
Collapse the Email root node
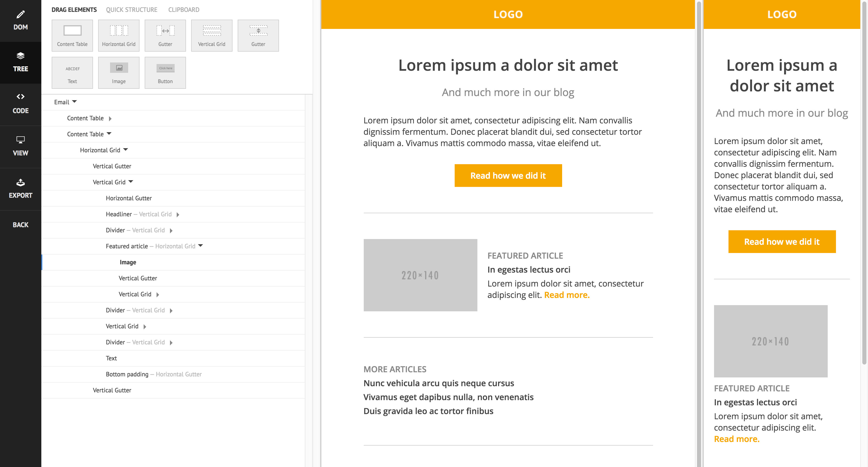pos(74,102)
